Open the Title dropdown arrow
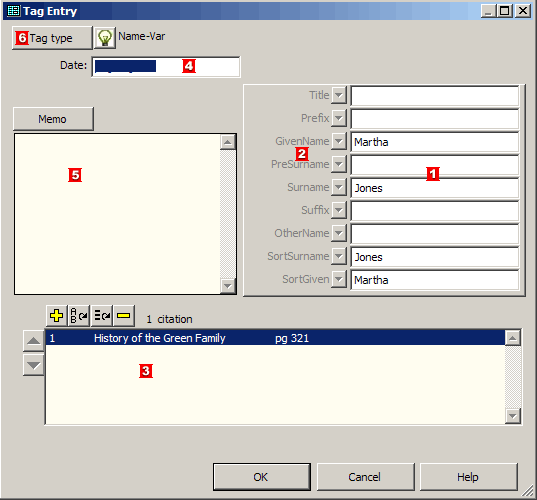537x500 pixels. pos(339,95)
